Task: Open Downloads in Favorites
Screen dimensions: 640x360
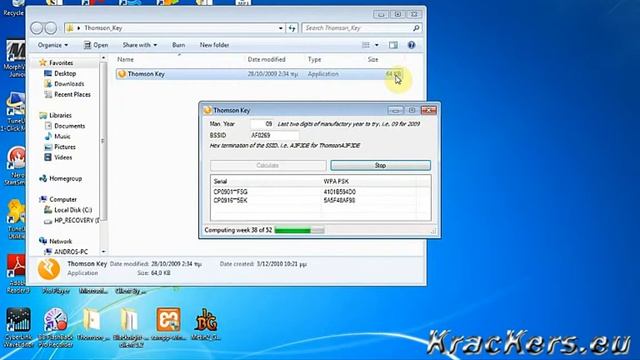Action: point(69,84)
